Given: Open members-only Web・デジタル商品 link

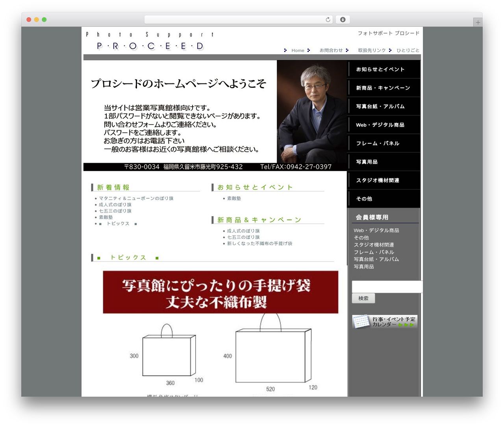Looking at the screenshot, I should coord(376,230).
